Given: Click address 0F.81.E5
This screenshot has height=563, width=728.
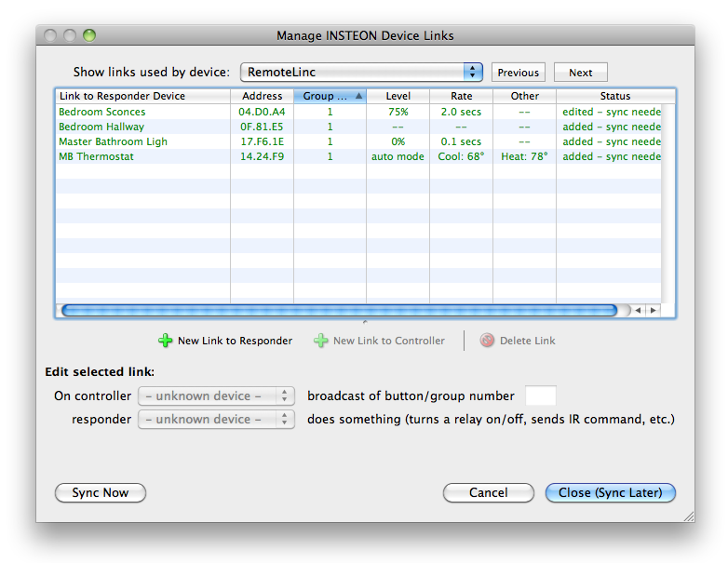Looking at the screenshot, I should pyautogui.click(x=262, y=127).
